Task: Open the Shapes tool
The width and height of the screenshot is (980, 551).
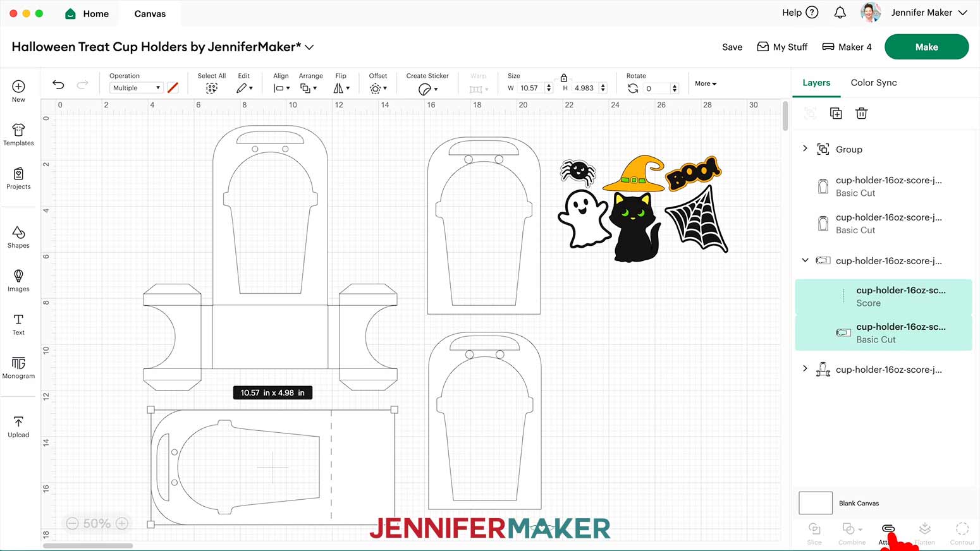Action: pos(18,237)
